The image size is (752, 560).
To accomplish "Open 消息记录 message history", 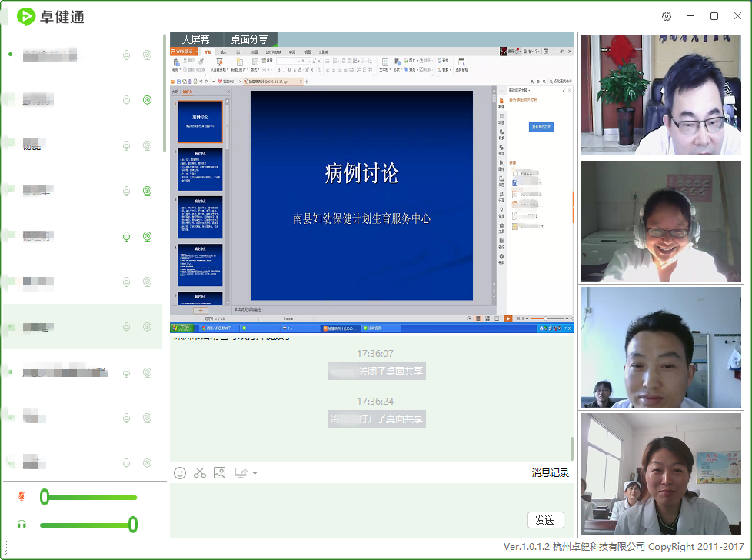I will [x=550, y=473].
